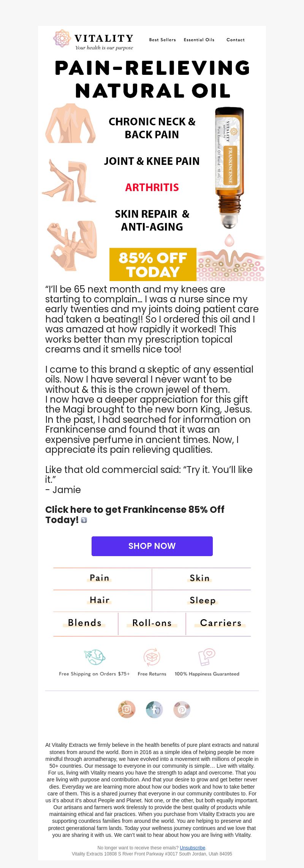Screen dimensions: 304x868
Task: Click the purple SHOP NOW button
Action: coord(152,546)
